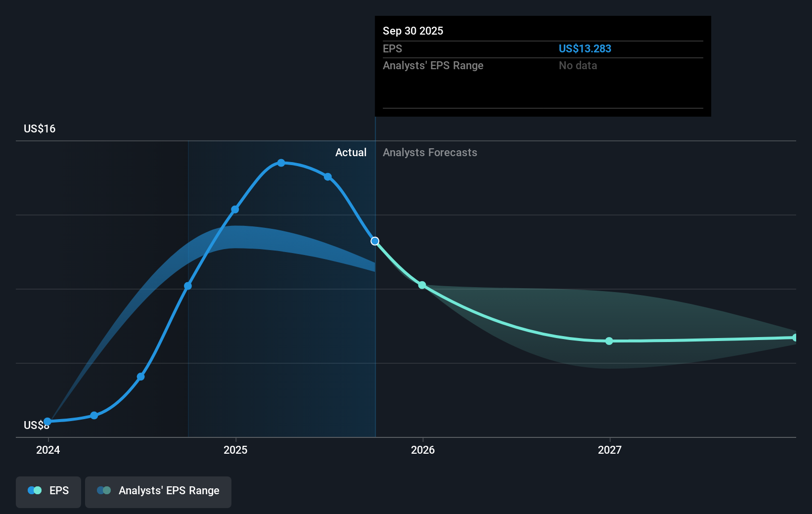This screenshot has width=812, height=514.
Task: Click the forecast data point above 2027
Action: pyautogui.click(x=609, y=341)
